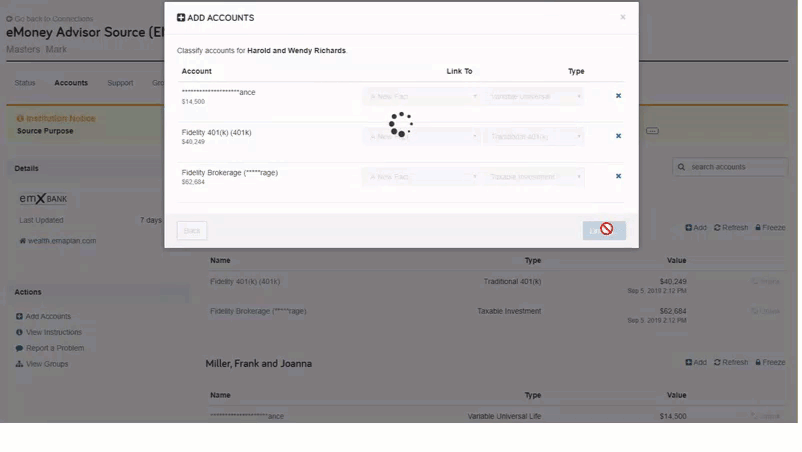This screenshot has width=802, height=452.
Task: Unlink the Fidelity 401(k) account in background table
Action: (766, 282)
